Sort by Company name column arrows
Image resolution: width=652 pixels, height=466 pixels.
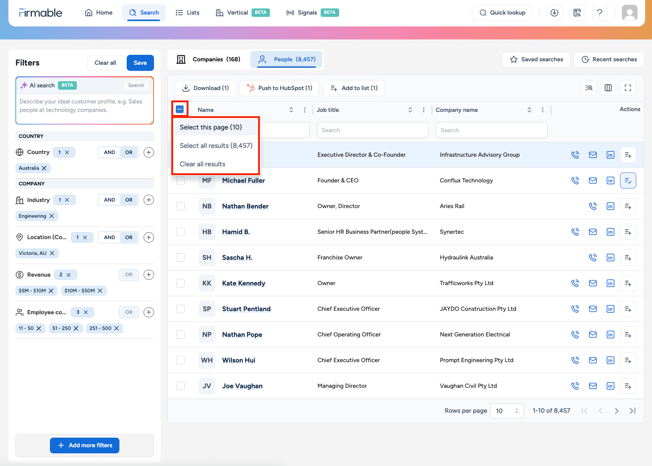point(529,110)
